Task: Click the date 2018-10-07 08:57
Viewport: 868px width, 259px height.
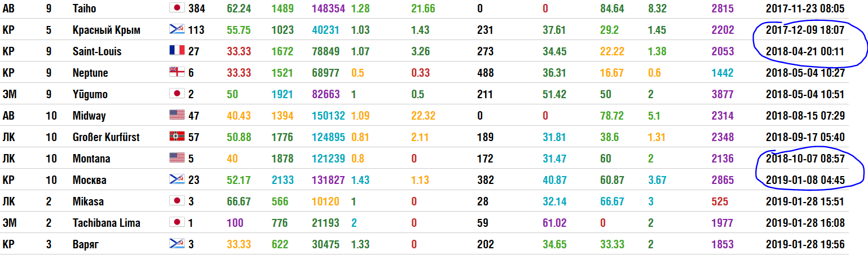Action: point(805,159)
